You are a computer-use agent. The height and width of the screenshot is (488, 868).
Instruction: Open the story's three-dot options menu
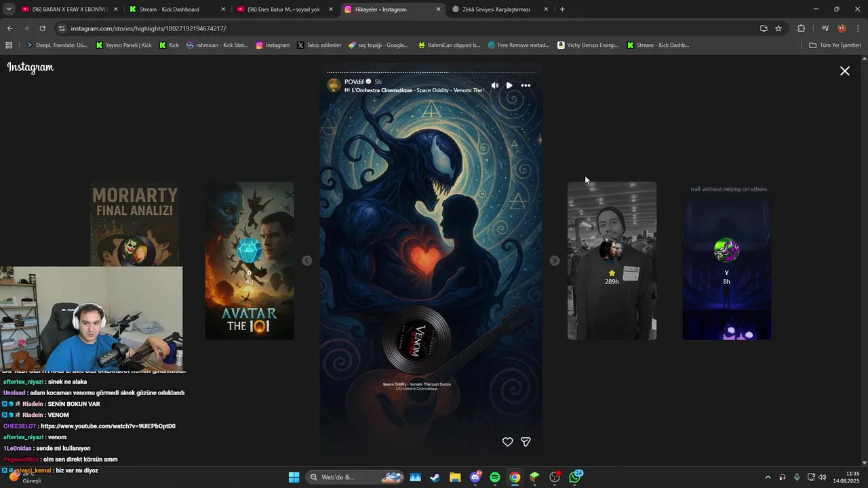pos(526,85)
